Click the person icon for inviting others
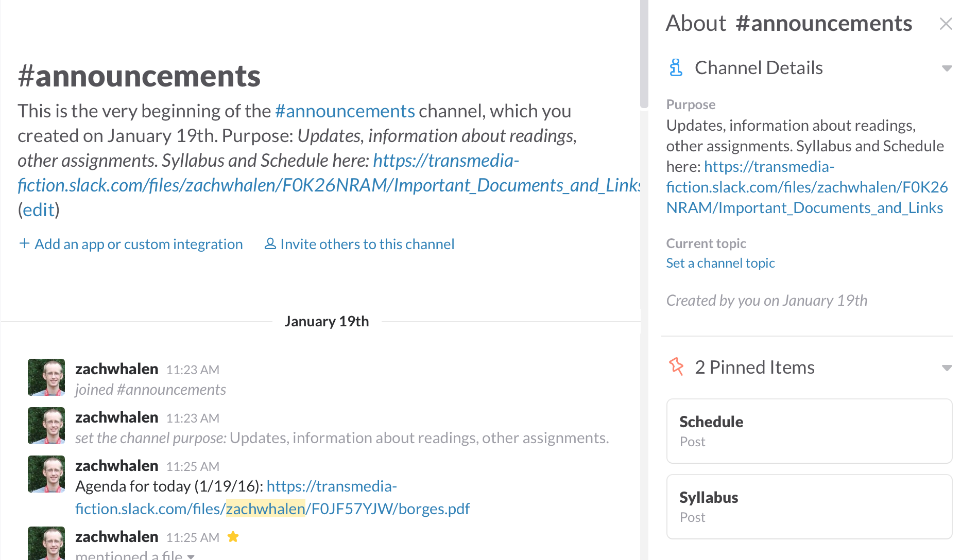This screenshot has width=961, height=560. point(270,243)
